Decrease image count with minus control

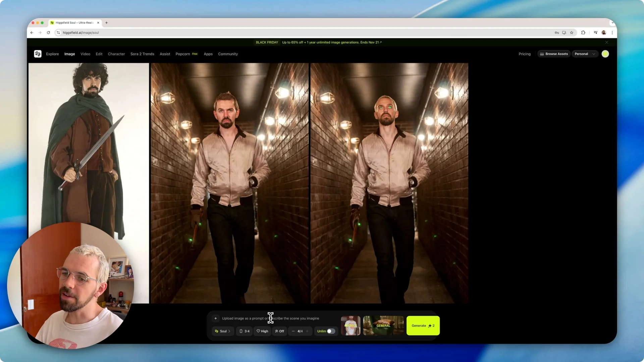293,331
